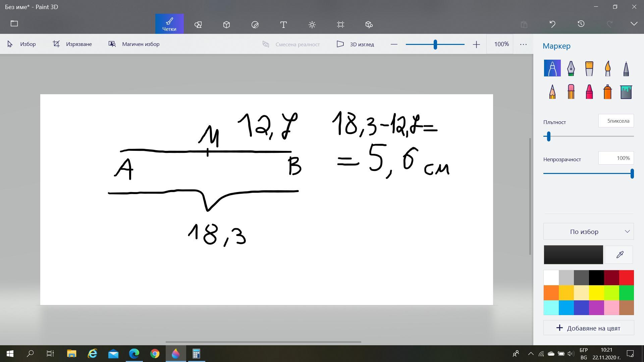
Task: Open the Text tool tab
Action: (x=283, y=24)
